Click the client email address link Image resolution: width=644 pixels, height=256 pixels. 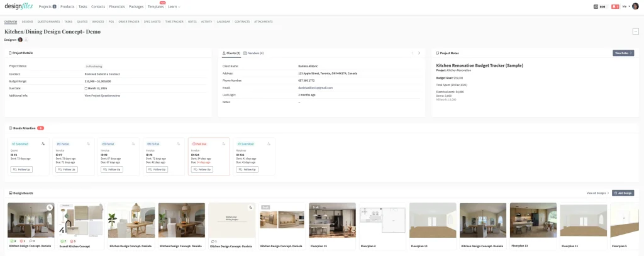click(x=316, y=88)
